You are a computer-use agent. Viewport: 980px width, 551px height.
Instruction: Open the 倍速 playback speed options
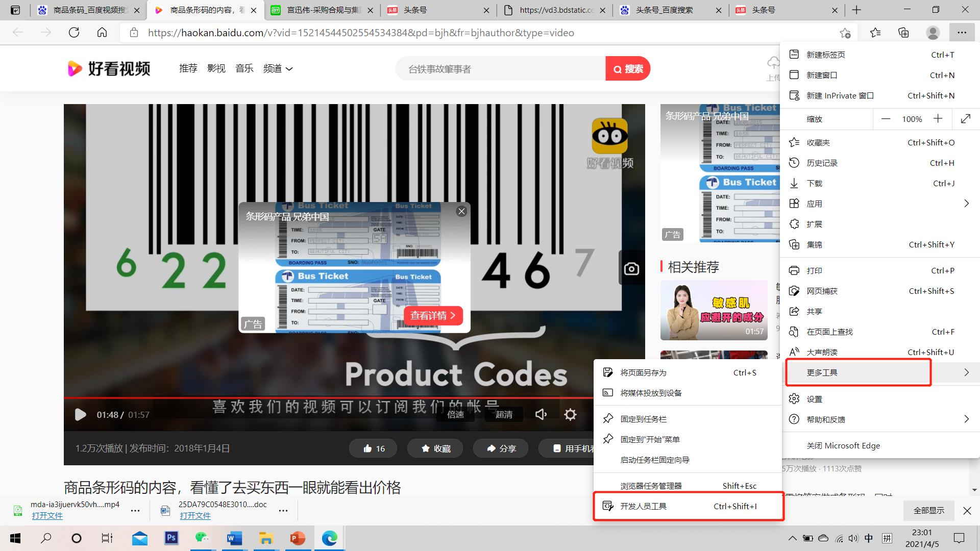point(456,414)
